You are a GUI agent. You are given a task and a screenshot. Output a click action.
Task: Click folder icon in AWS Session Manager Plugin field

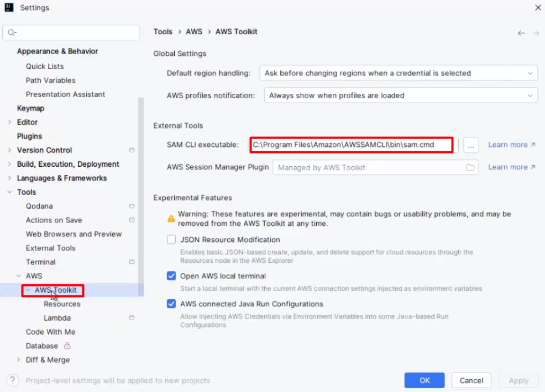point(470,167)
